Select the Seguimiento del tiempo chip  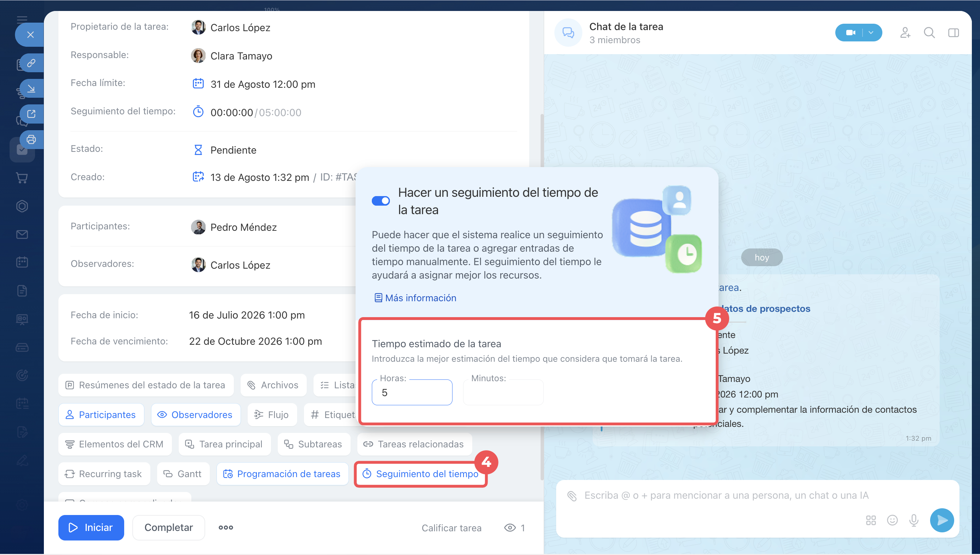(x=421, y=474)
